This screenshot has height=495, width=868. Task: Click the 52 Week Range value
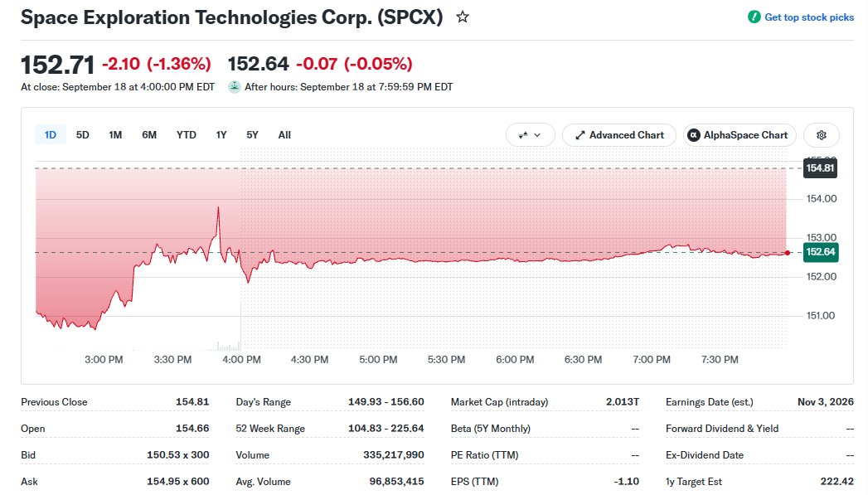[386, 429]
